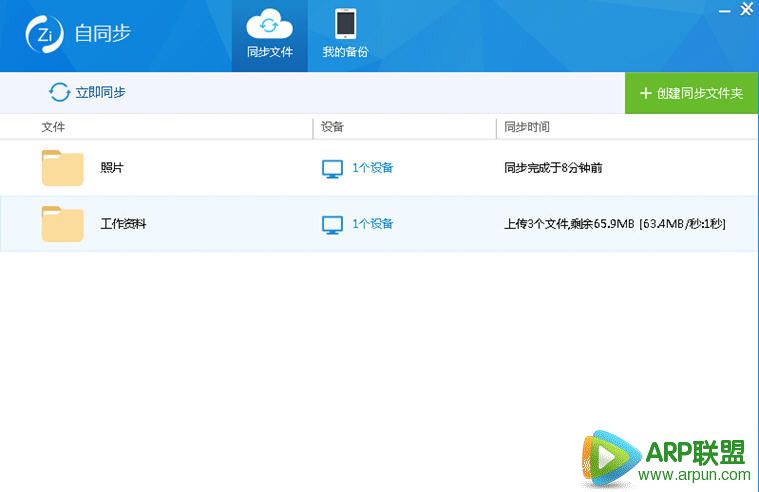This screenshot has width=759, height=492.
Task: Sort by the 文件 column header
Action: (x=53, y=127)
